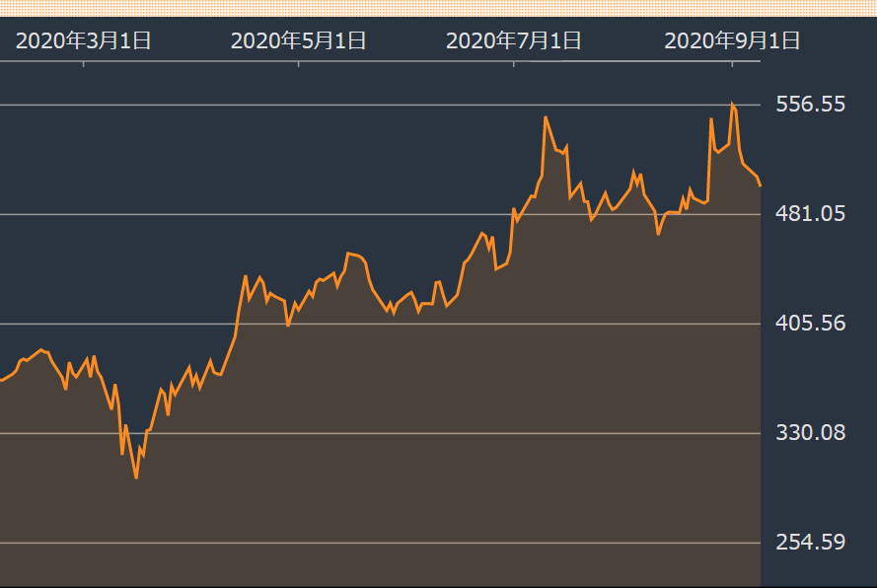Select the 2020年9月1日 axis date label
877x588 pixels.
click(732, 40)
